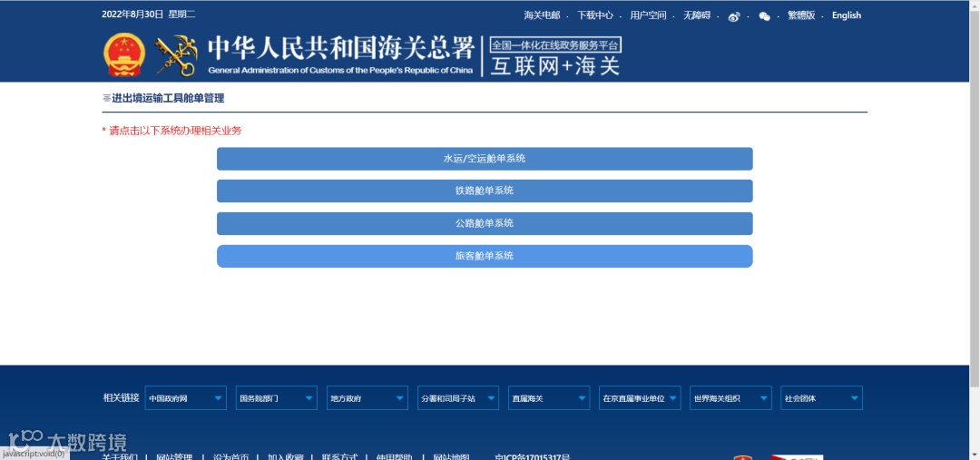Open 公路舱单系统
The image size is (980, 460).
coord(485,224)
